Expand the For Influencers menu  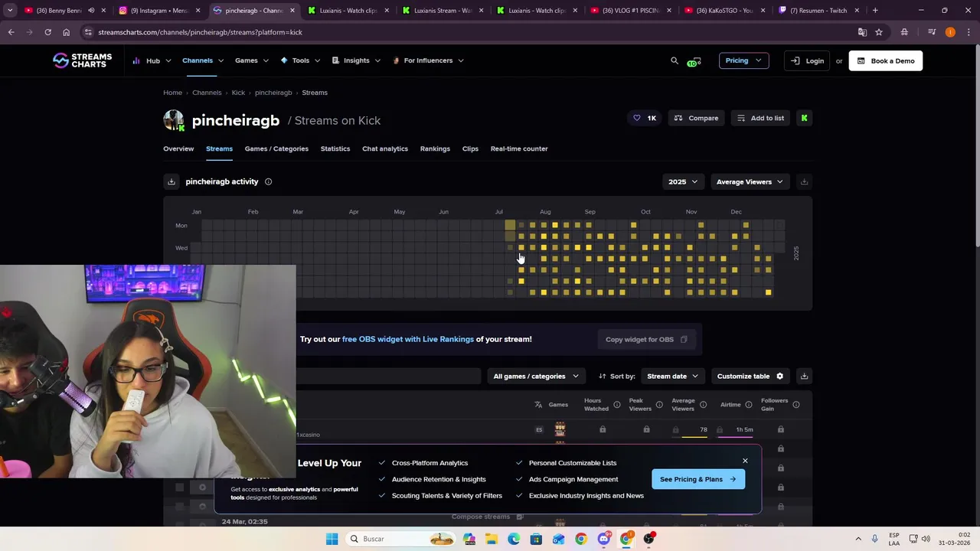428,60
